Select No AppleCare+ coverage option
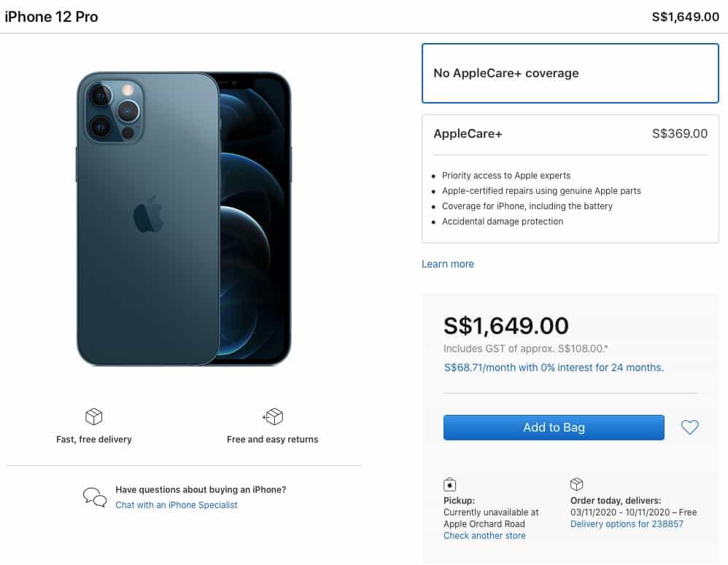The height and width of the screenshot is (565, 728). click(x=570, y=73)
